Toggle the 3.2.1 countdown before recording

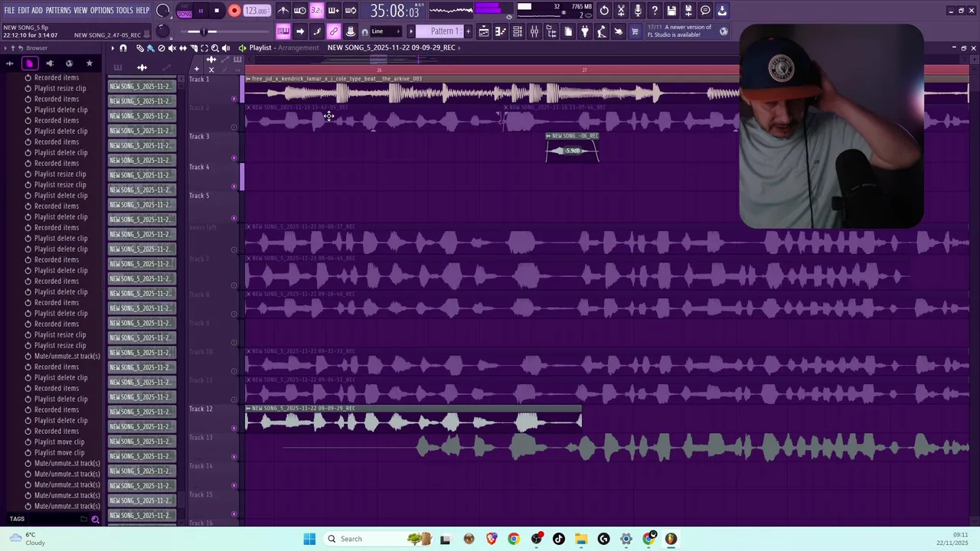317,10
